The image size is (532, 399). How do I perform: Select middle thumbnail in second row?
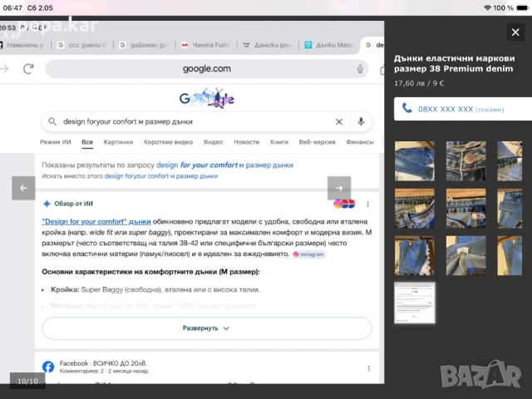point(465,208)
